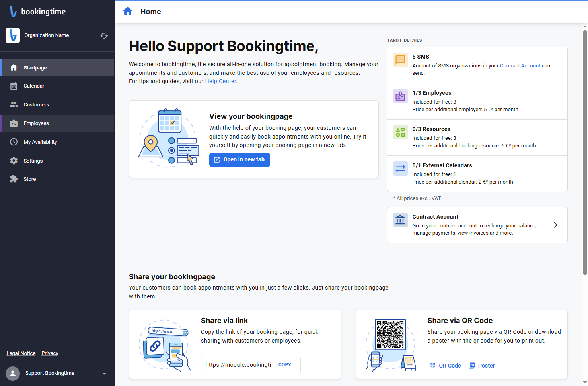Viewport: 588px width, 386px height.
Task: Open the Help Center link
Action: click(220, 81)
